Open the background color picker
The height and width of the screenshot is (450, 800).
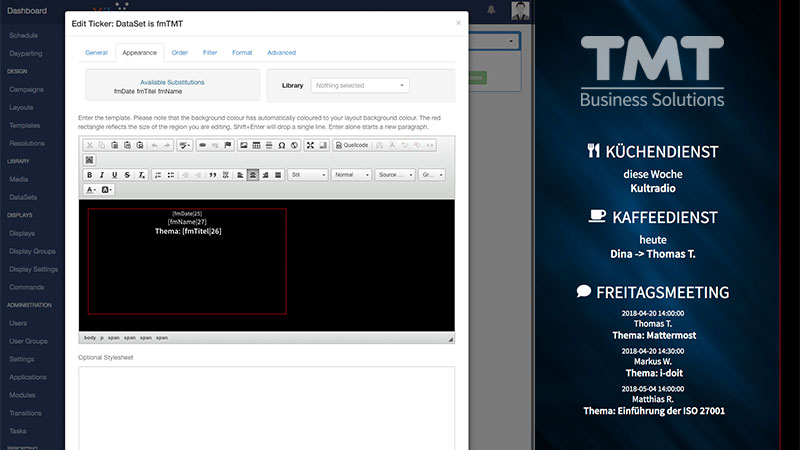coord(106,190)
